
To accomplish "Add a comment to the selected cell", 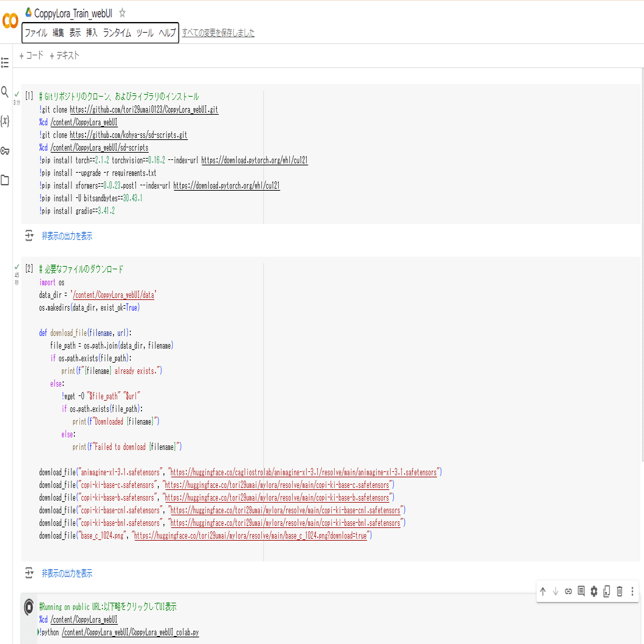I will (581, 591).
